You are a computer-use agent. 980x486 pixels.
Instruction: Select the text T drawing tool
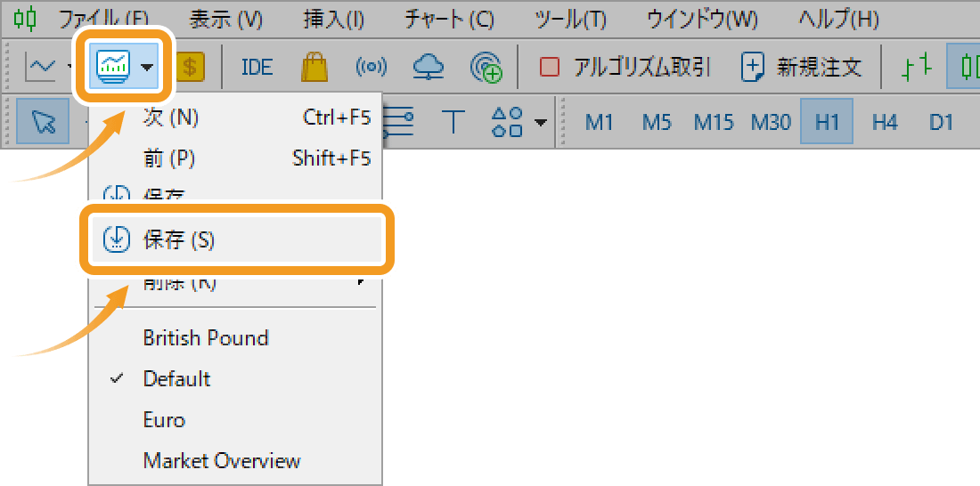click(x=453, y=121)
